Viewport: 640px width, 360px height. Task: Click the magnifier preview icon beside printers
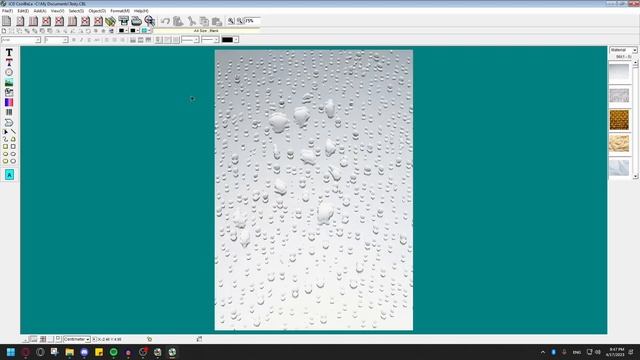(149, 21)
